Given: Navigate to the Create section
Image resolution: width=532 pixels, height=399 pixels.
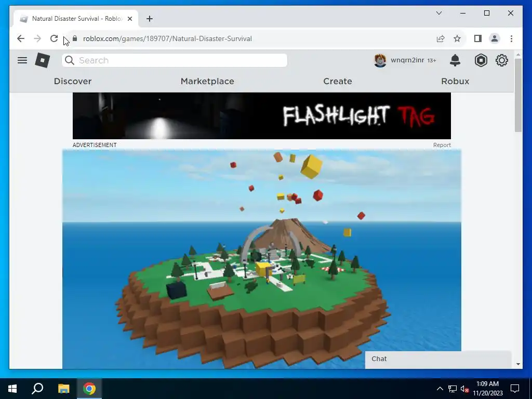Looking at the screenshot, I should [338, 81].
